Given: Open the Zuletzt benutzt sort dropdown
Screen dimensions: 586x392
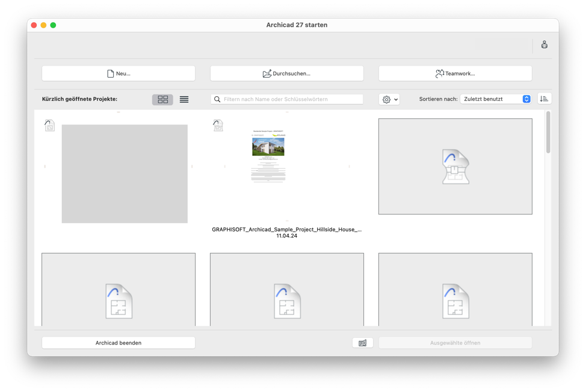Looking at the screenshot, I should tap(496, 99).
